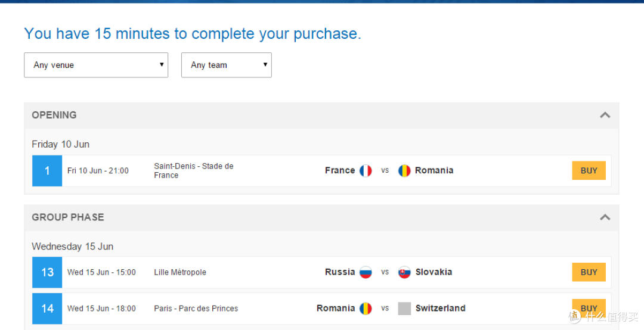
Task: Click the France flag icon
Action: (x=366, y=171)
